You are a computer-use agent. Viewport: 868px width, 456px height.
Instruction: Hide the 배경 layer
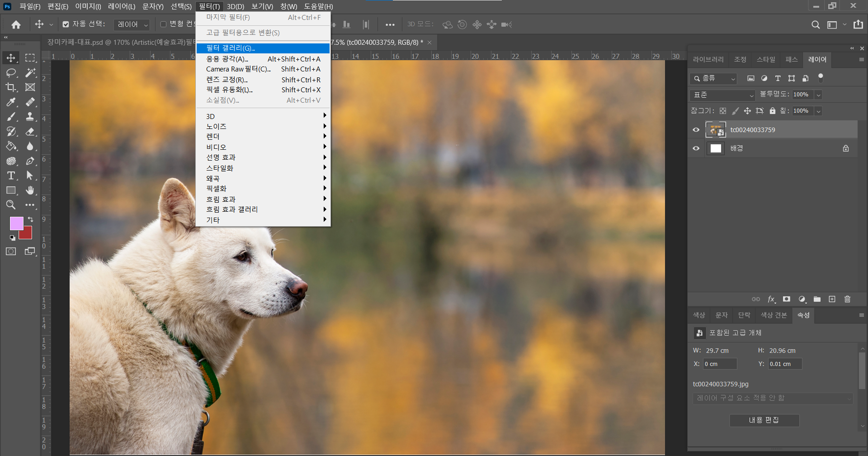[x=696, y=148]
